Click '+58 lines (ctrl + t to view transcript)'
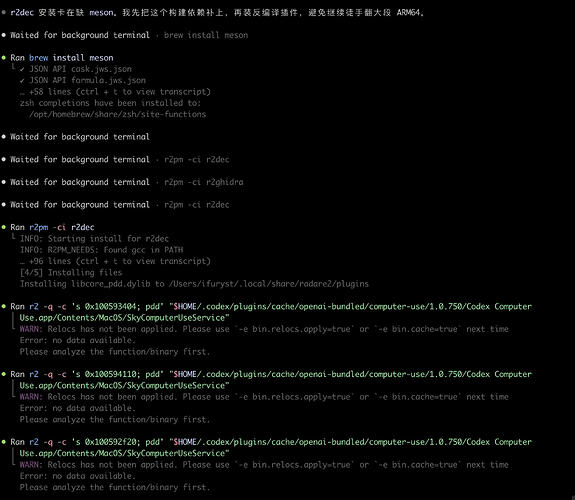 (x=120, y=92)
